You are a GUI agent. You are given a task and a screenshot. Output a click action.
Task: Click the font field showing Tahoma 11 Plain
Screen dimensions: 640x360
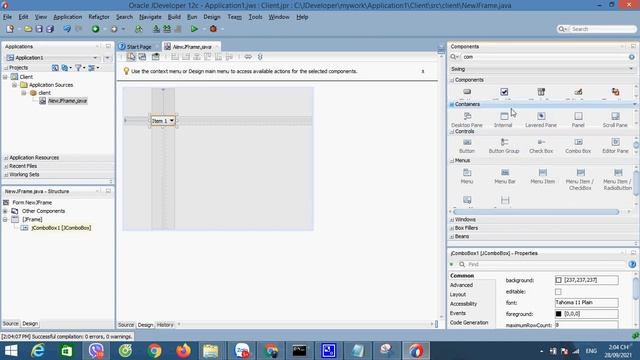586,302
